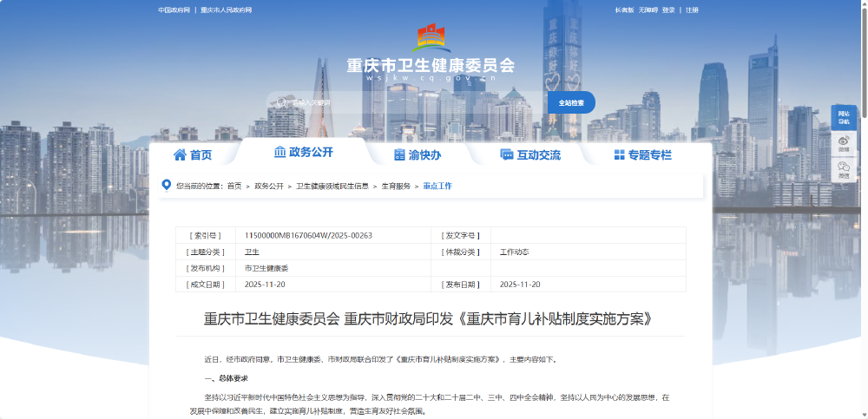Open the 重庆市人民政府网 link
The width and height of the screenshot is (868, 419).
tap(232, 10)
